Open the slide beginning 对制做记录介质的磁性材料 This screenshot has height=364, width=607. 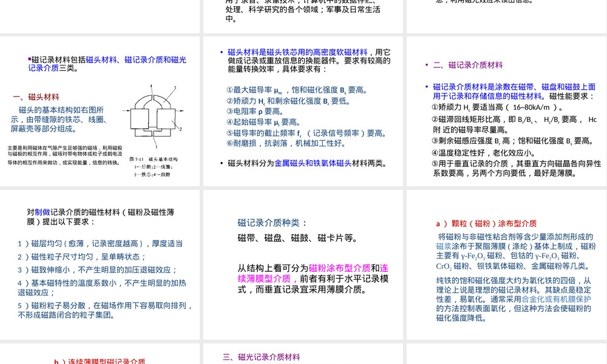[100, 265]
